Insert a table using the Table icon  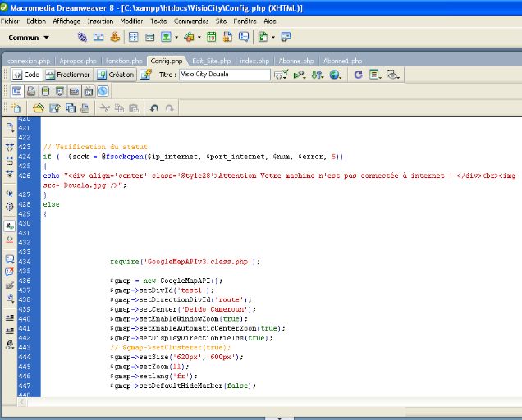click(134, 37)
